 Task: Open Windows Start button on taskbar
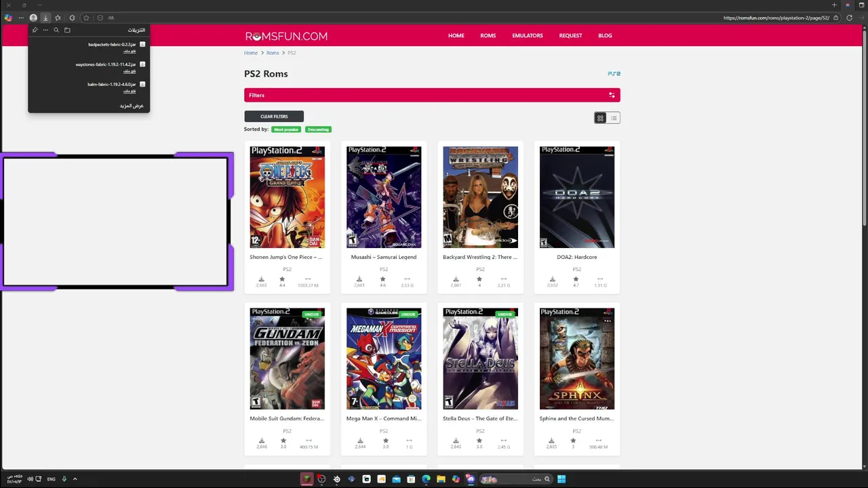561,479
